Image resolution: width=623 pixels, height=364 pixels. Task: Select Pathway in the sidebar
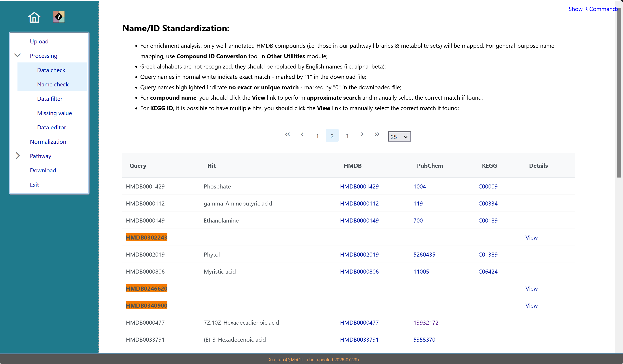(x=41, y=156)
